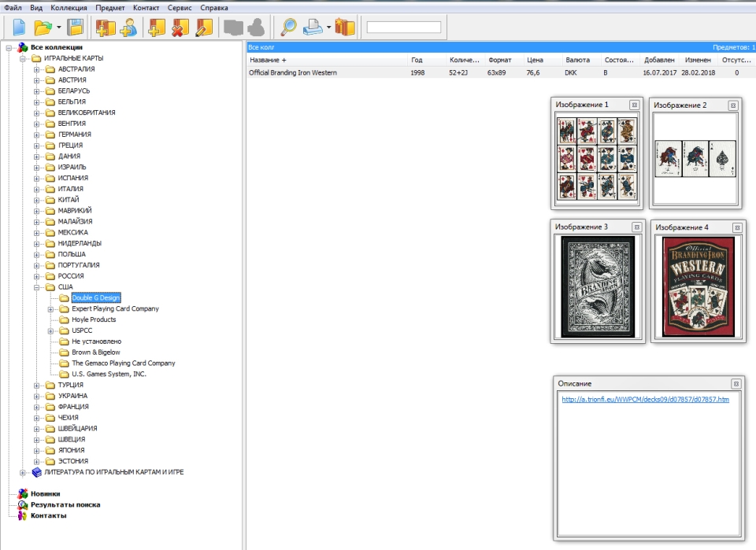Select the Hoyle Products folder

point(94,319)
